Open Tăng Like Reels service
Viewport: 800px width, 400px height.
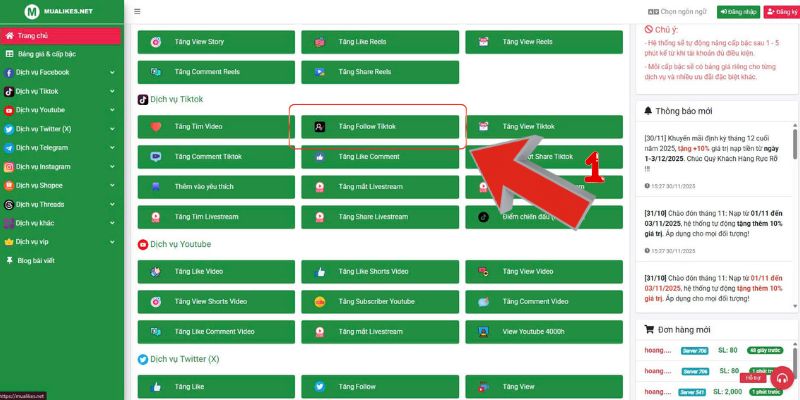(x=380, y=42)
